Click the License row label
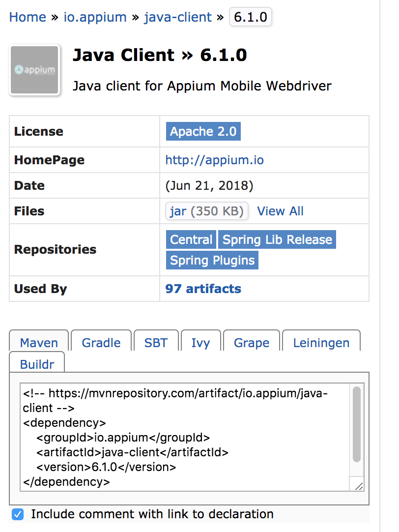This screenshot has width=399, height=532. point(39,131)
